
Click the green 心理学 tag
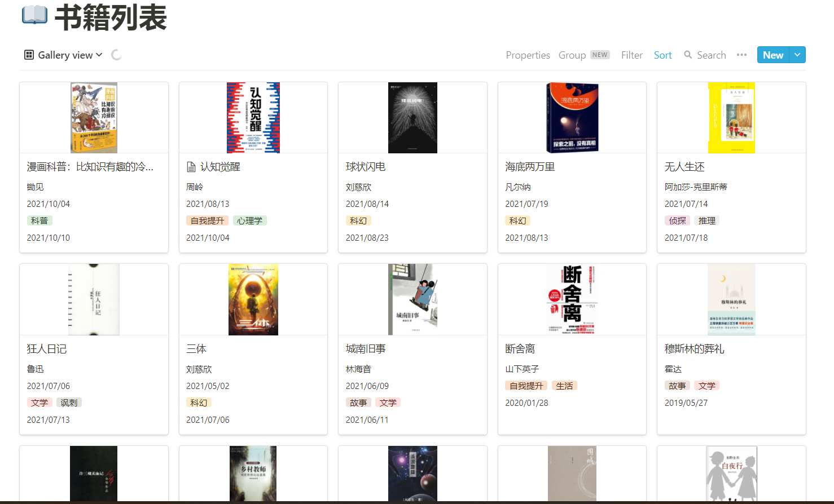(249, 220)
